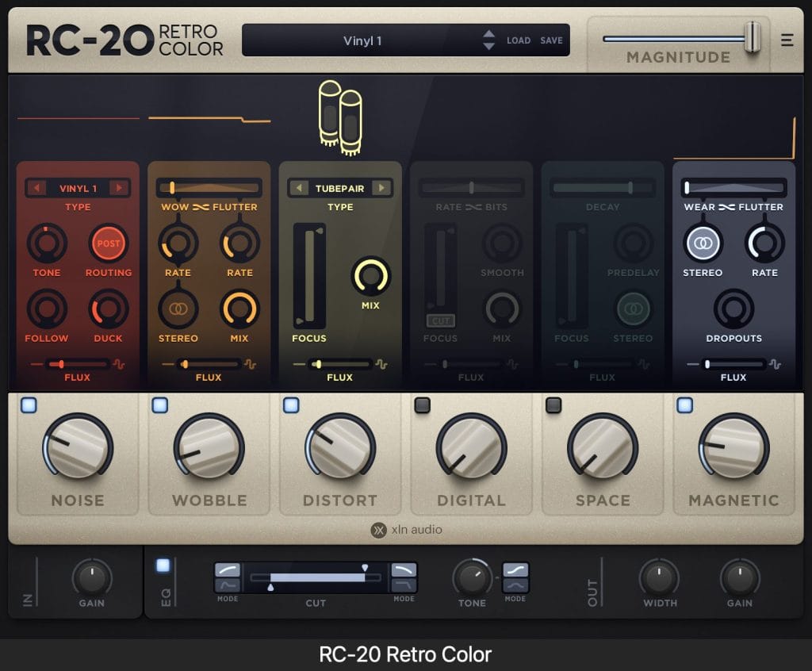Click the Wobble MIX knob
The image size is (812, 671).
[239, 309]
